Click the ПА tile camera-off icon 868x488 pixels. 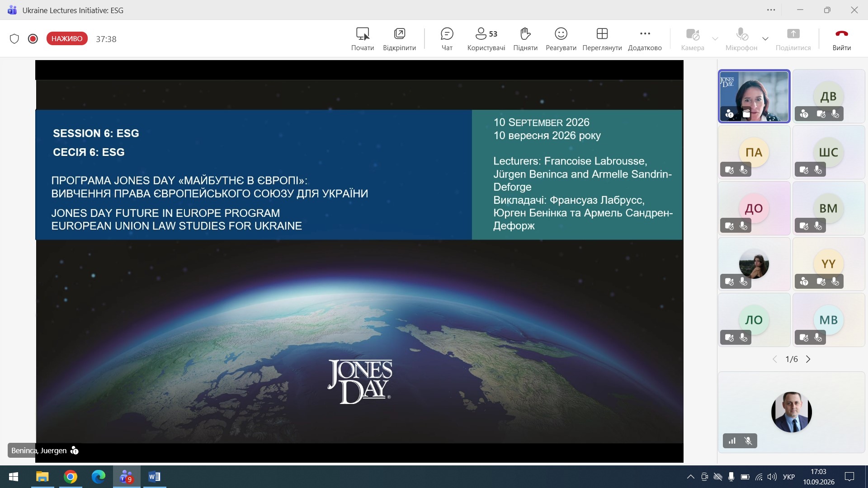click(x=729, y=170)
